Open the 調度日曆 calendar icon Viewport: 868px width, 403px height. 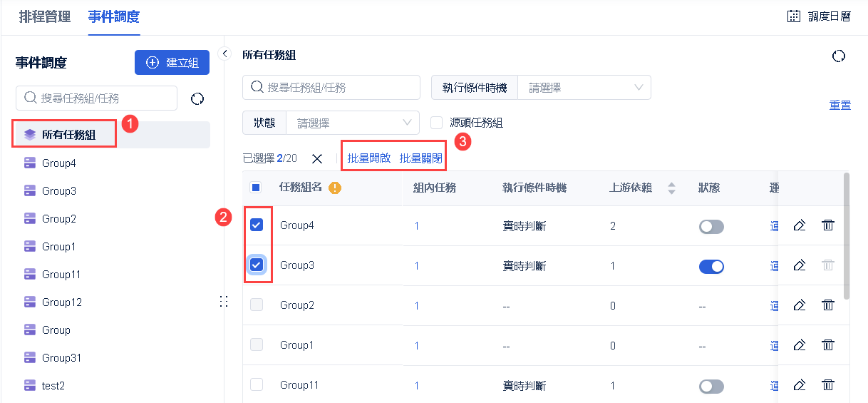[x=793, y=16]
